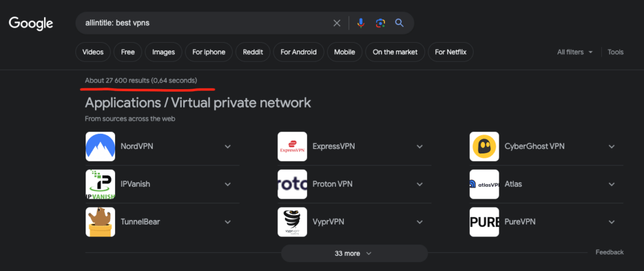
Task: Open the VyprVPN logo thumbnail
Action: 292,222
